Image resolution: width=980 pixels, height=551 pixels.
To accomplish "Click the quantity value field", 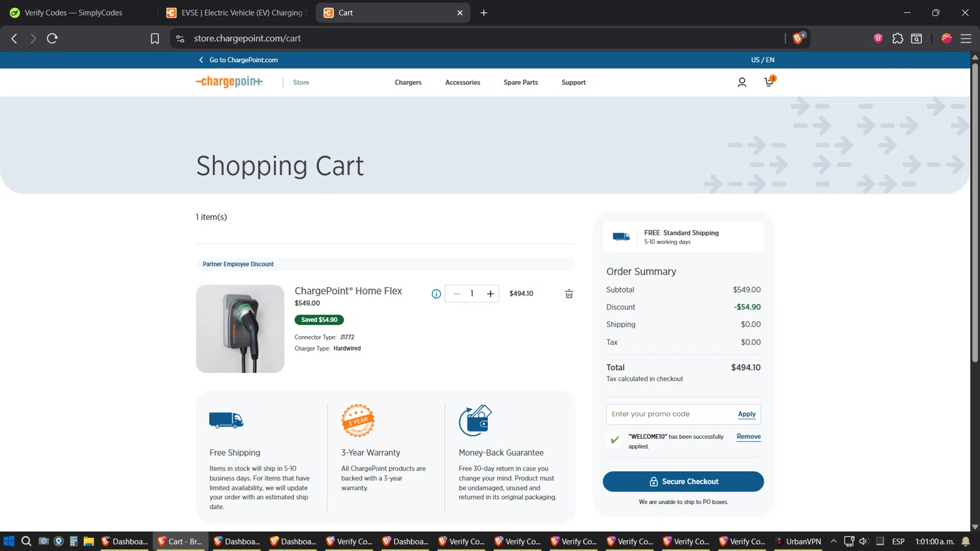I will pyautogui.click(x=472, y=294).
